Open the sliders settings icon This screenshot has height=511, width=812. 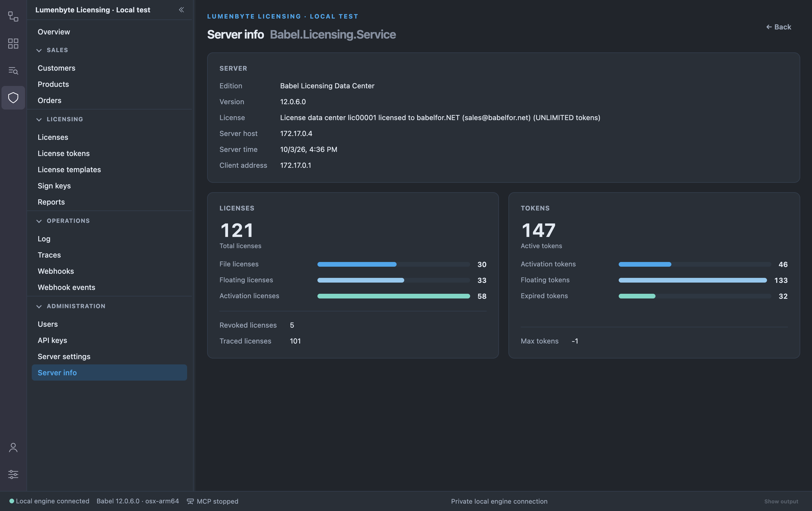pos(13,474)
